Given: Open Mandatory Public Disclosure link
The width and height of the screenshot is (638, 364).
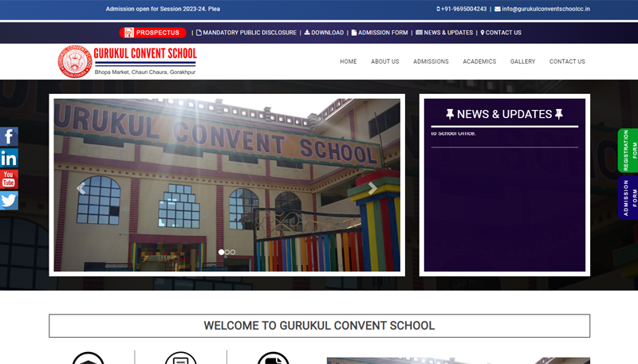Looking at the screenshot, I should pyautogui.click(x=246, y=33).
